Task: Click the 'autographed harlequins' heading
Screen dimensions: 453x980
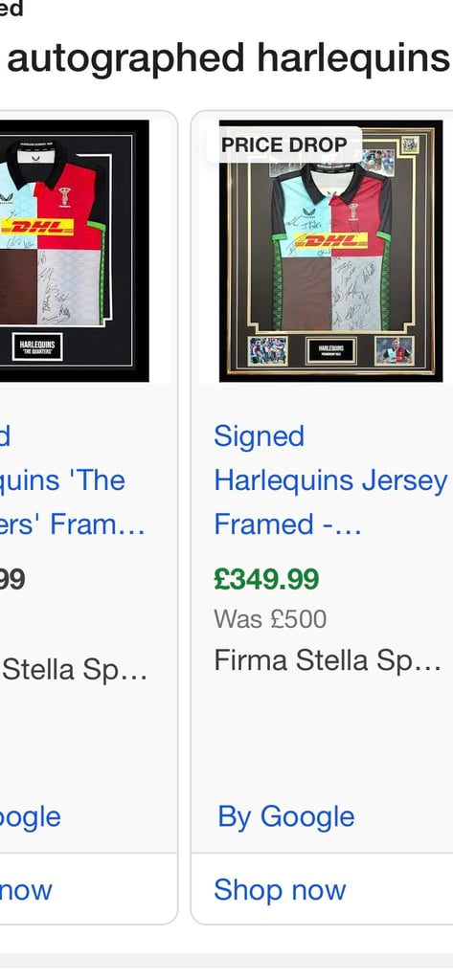Action: (x=228, y=57)
